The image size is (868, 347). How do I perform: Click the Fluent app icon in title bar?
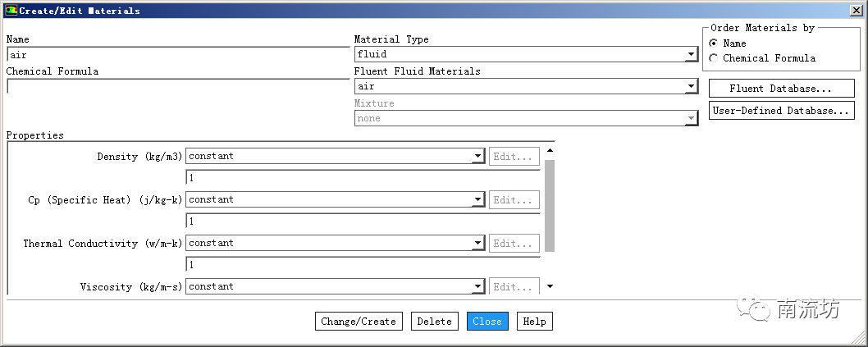pos(11,11)
